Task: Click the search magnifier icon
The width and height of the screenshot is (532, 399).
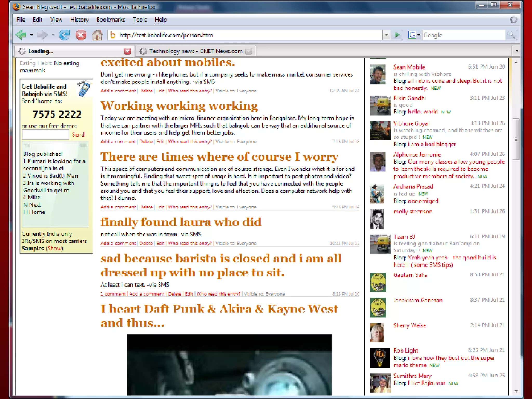Action: point(511,35)
